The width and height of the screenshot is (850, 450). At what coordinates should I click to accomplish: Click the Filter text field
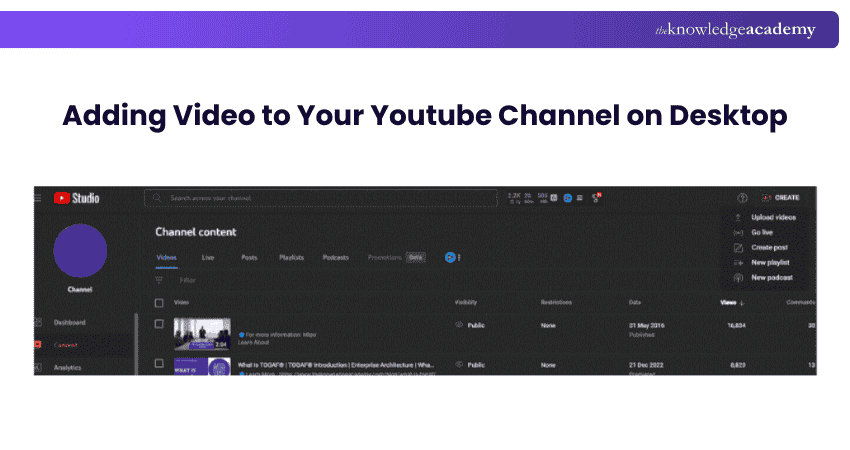click(188, 280)
